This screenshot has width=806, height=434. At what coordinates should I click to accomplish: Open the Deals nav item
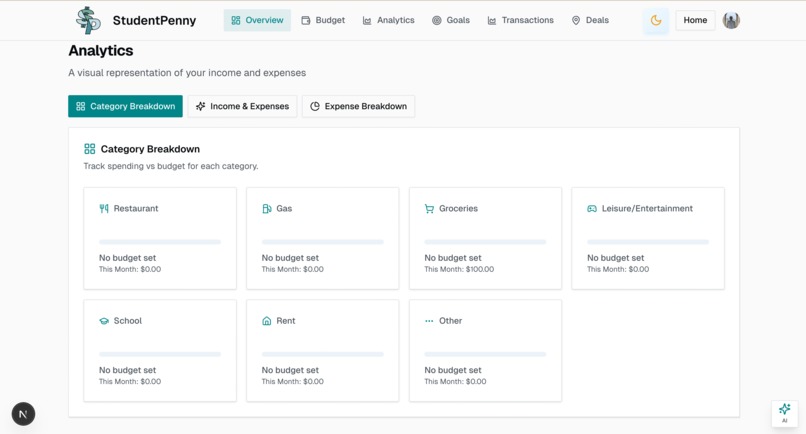pyautogui.click(x=590, y=20)
